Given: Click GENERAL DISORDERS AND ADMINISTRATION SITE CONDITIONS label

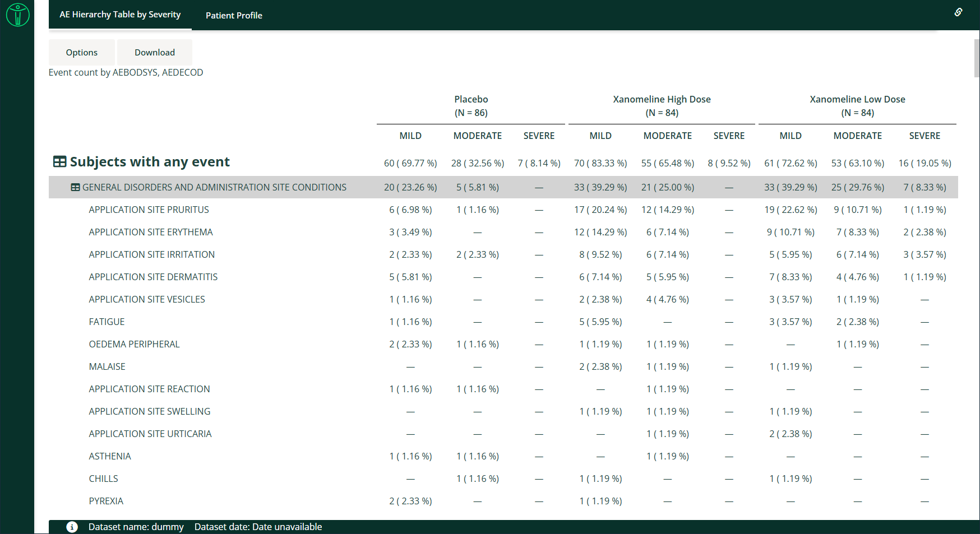Looking at the screenshot, I should 214,187.
